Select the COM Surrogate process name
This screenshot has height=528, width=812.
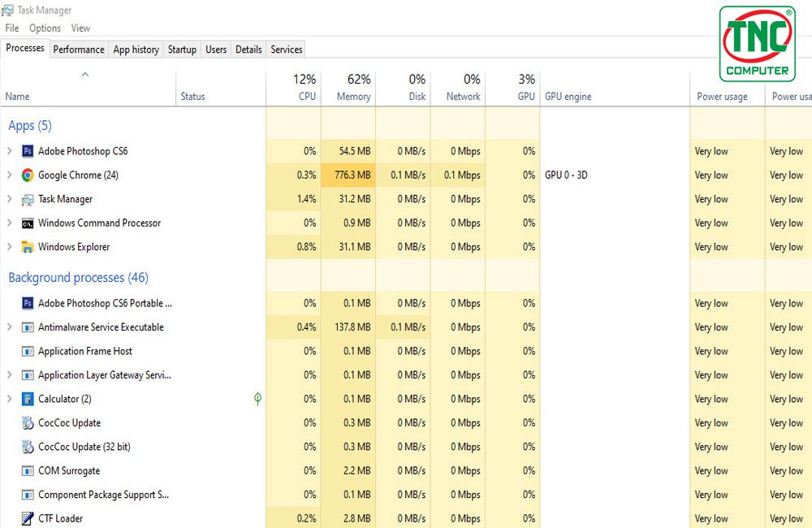coord(69,471)
